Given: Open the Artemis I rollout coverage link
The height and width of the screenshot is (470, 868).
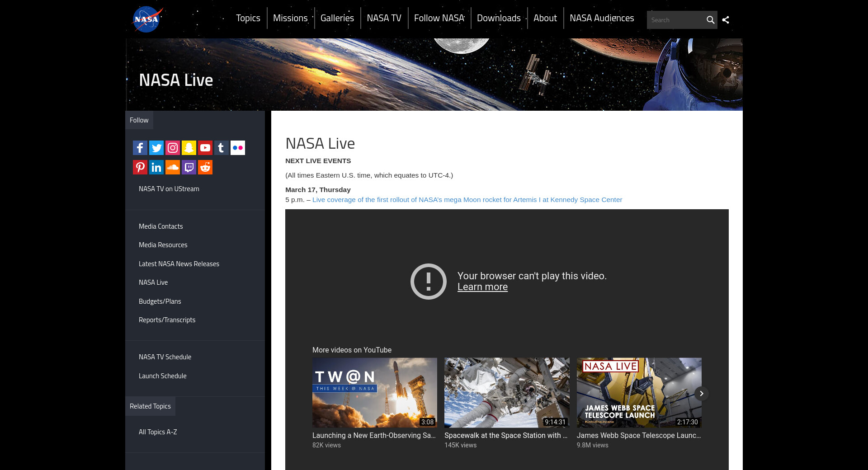Looking at the screenshot, I should (467, 200).
